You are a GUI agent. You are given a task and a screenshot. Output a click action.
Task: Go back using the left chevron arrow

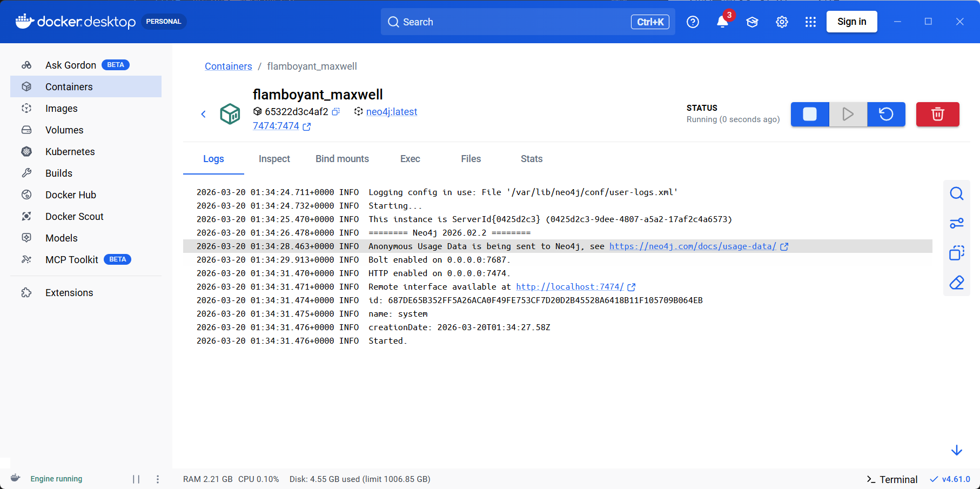(x=203, y=113)
